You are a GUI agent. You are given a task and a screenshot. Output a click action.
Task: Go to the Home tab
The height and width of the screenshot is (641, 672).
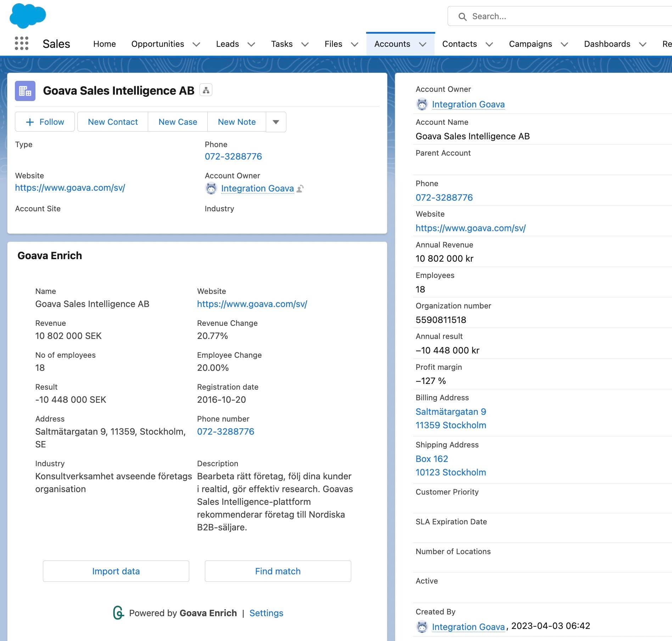click(x=105, y=44)
